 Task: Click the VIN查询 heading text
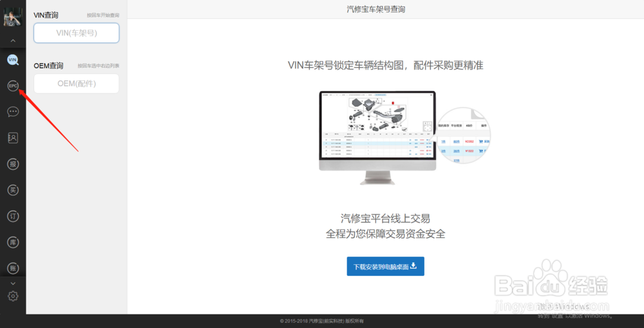point(46,15)
